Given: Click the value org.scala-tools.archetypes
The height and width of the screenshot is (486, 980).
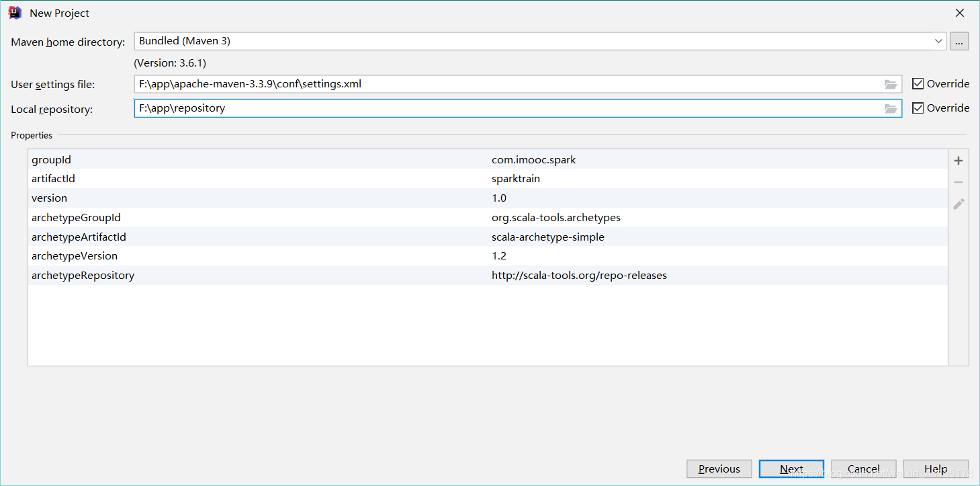Looking at the screenshot, I should [556, 218].
